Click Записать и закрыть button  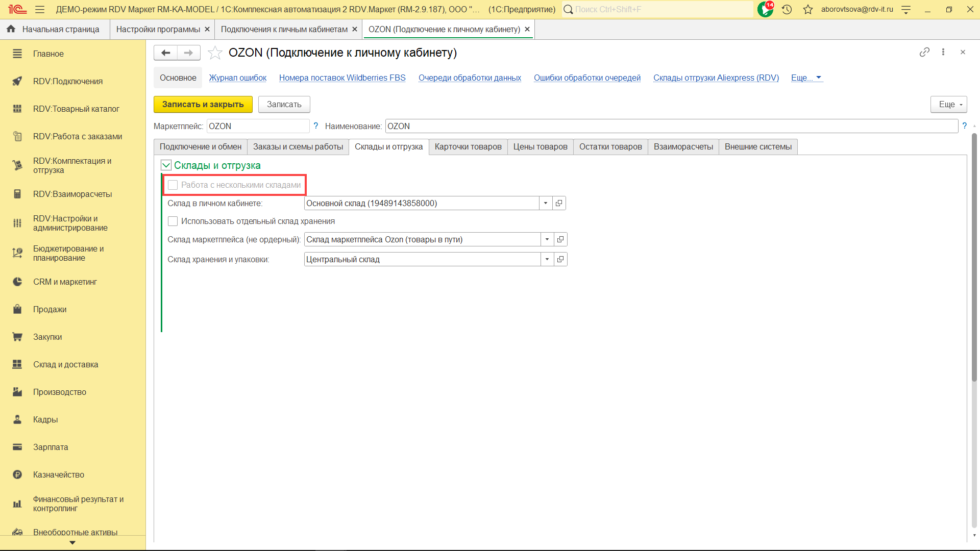[203, 104]
